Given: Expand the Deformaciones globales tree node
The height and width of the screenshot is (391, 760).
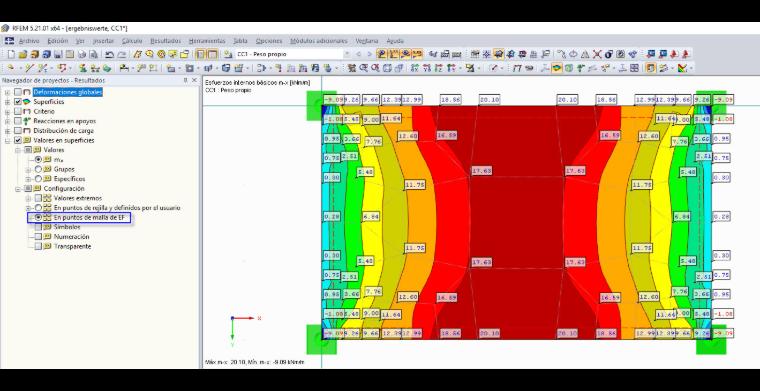Looking at the screenshot, I should pos(8,92).
